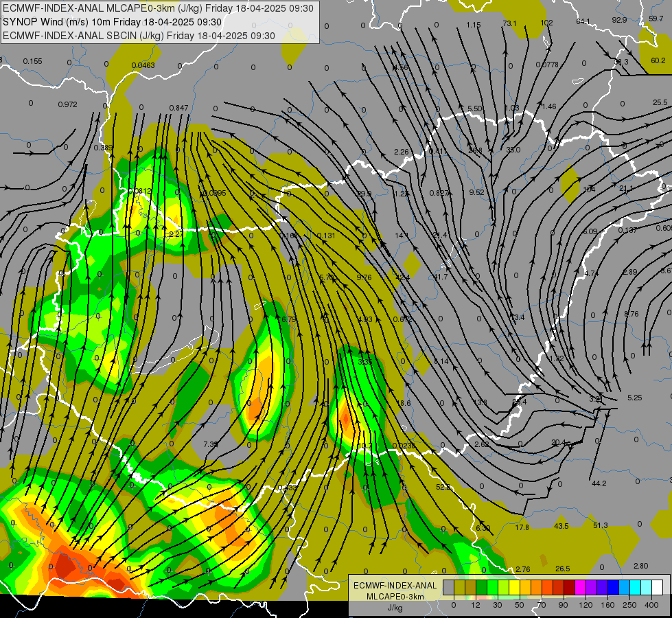Viewport: 672px width, 618px height.
Task: Click the map value 8.76
Action: (632, 314)
